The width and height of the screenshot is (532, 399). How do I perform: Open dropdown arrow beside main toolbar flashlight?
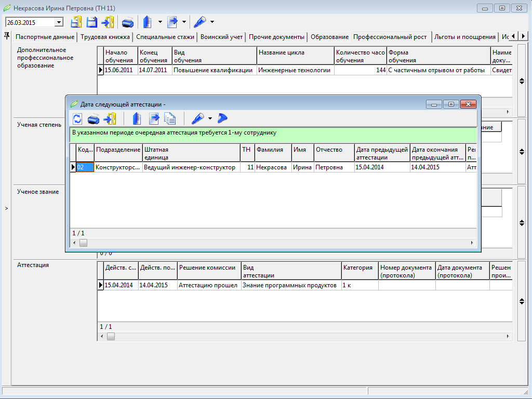(212, 22)
